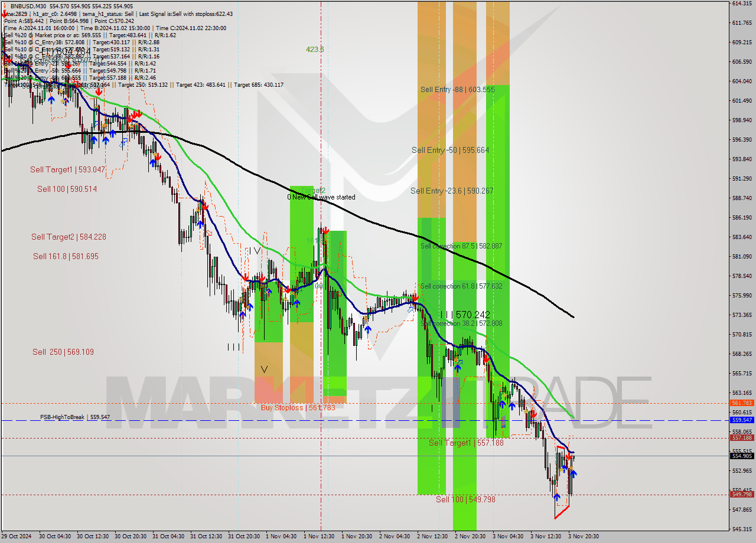Viewport: 756px width, 543px height.
Task: Click 'FSB-HighToBreak | 559.547' label
Action: click(75, 417)
